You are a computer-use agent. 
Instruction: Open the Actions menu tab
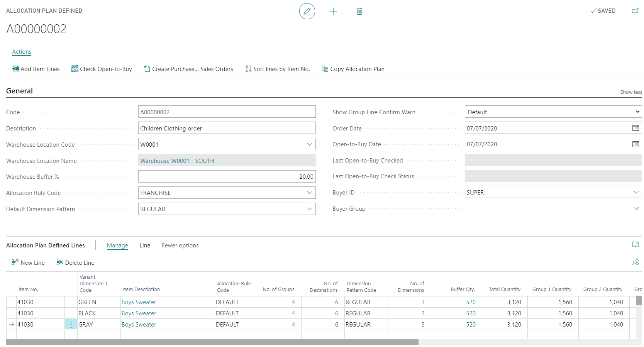tap(22, 52)
